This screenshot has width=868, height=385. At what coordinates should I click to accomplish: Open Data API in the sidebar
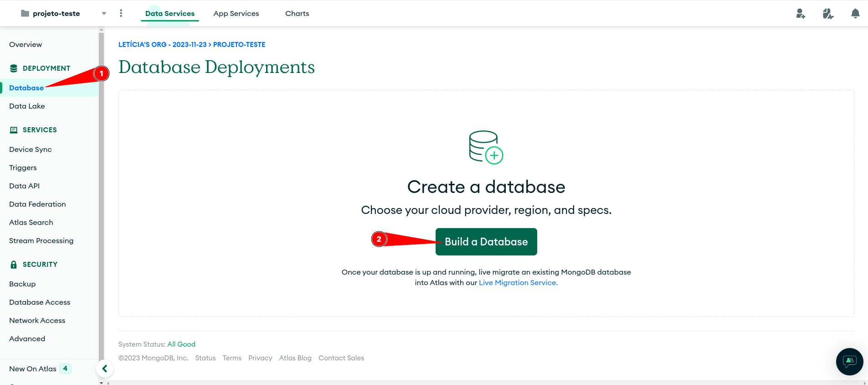pyautogui.click(x=25, y=186)
